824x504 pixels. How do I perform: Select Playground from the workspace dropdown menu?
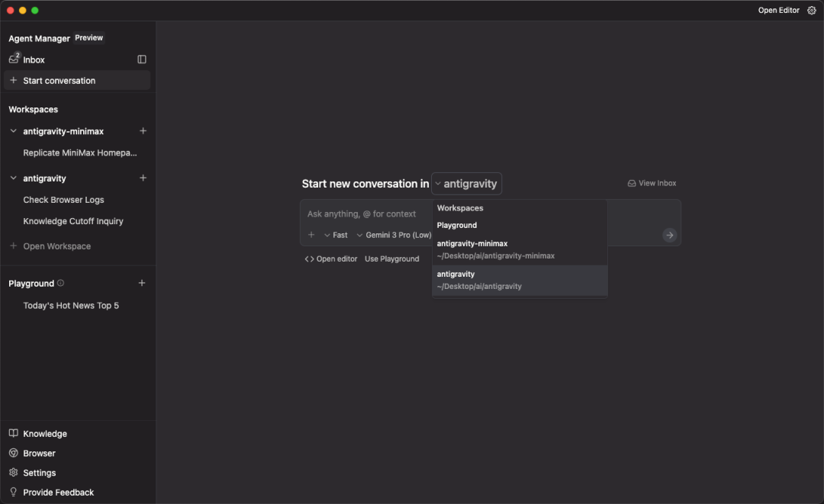coord(457,225)
